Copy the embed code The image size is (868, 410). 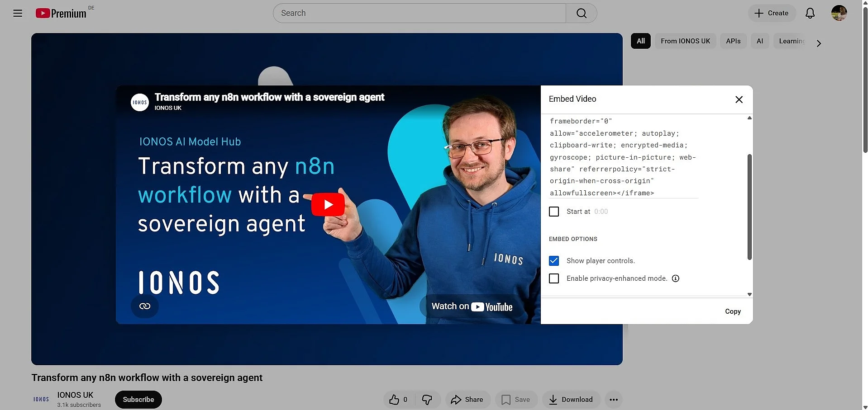click(733, 311)
